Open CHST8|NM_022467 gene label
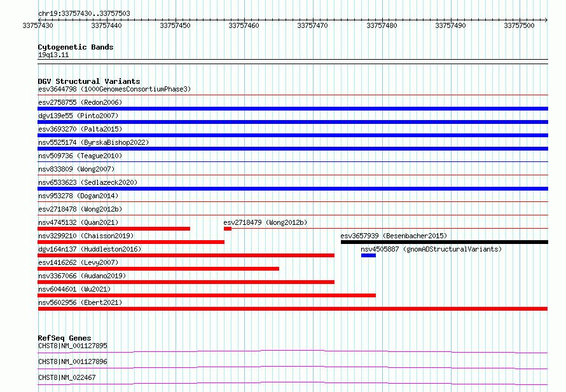Image resolution: width=566 pixels, height=392 pixels. (x=67, y=377)
